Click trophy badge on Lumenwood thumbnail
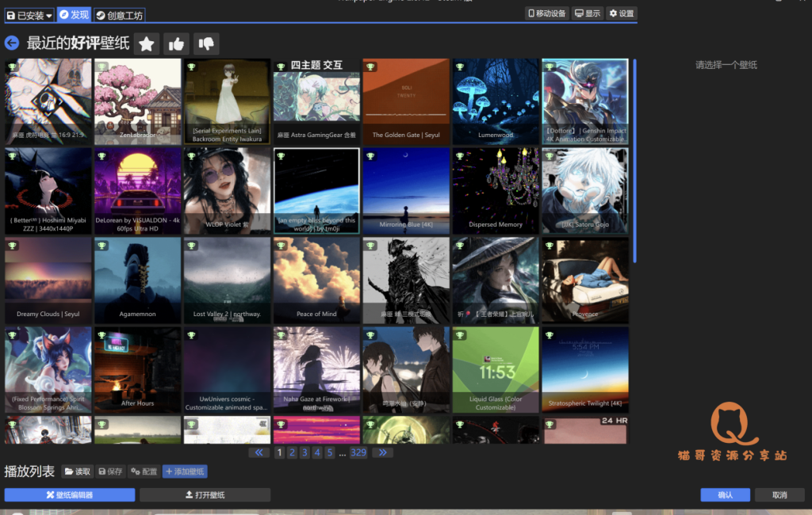Image resolution: width=812 pixels, height=515 pixels. click(x=460, y=67)
